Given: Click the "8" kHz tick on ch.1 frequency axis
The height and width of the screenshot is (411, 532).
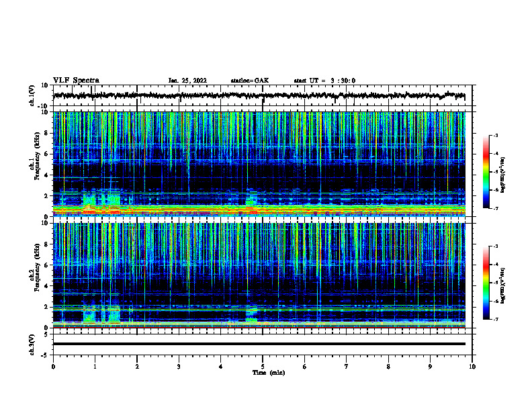Looking at the screenshot, I should pos(46,133).
